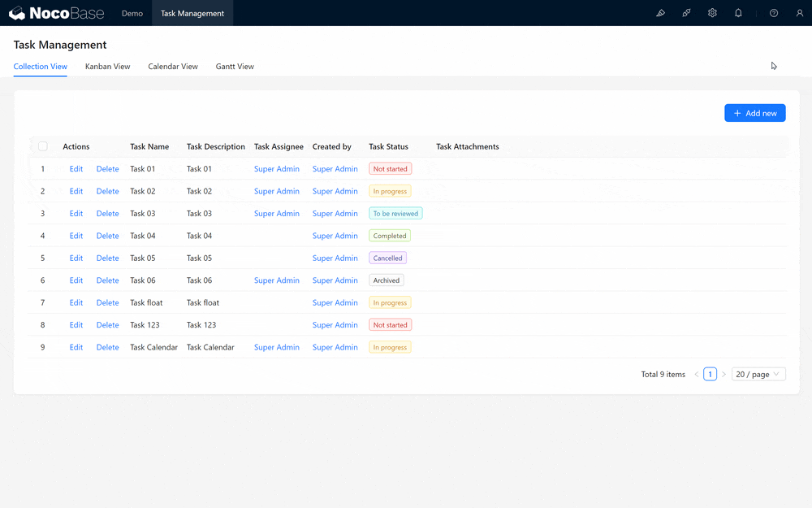Click the Not started tag on Task 01
The width and height of the screenshot is (812, 508).
(x=391, y=169)
